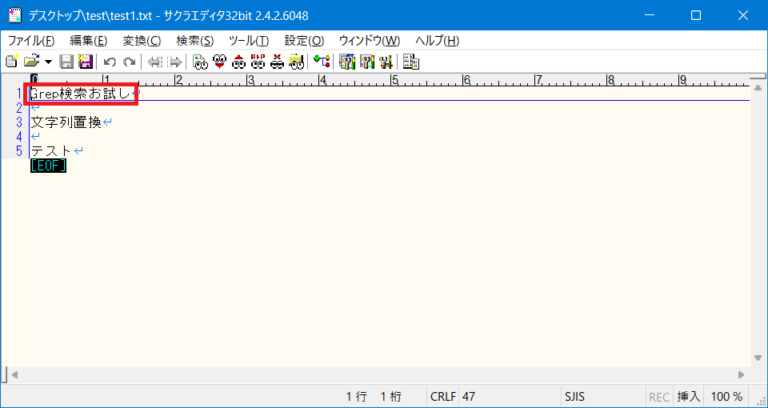Place the cursor on the line 文字列置換
The image size is (768, 408).
pyautogui.click(x=66, y=122)
